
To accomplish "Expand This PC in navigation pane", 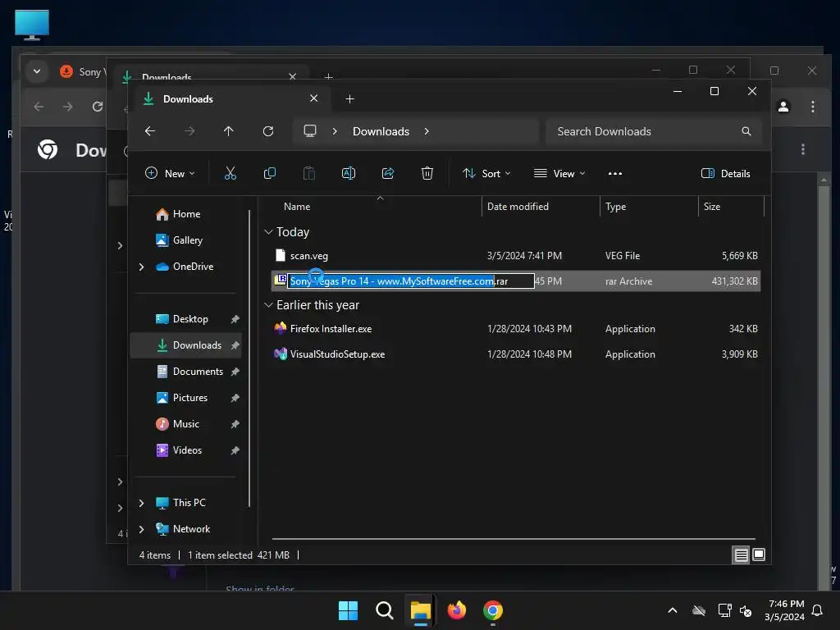I will [x=141, y=503].
